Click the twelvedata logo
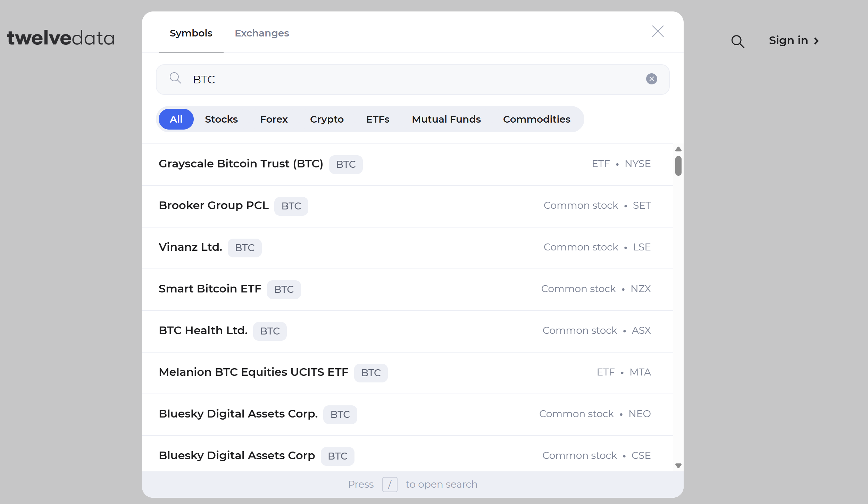This screenshot has width=868, height=504. tap(61, 38)
